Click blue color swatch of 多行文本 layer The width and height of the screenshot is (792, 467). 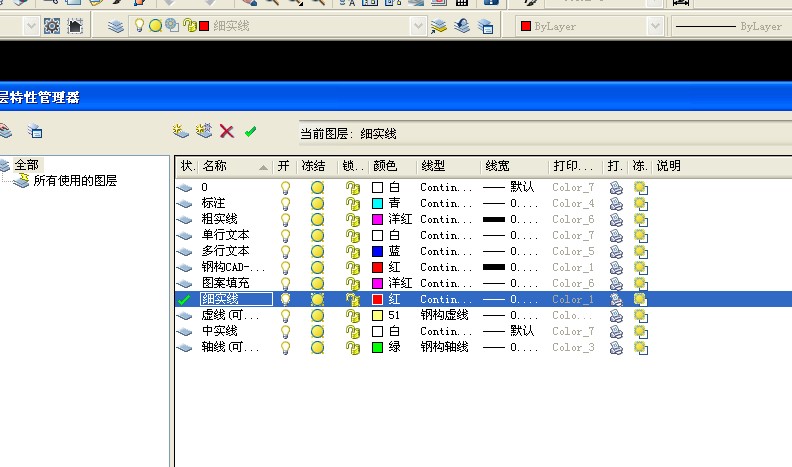[x=377, y=251]
